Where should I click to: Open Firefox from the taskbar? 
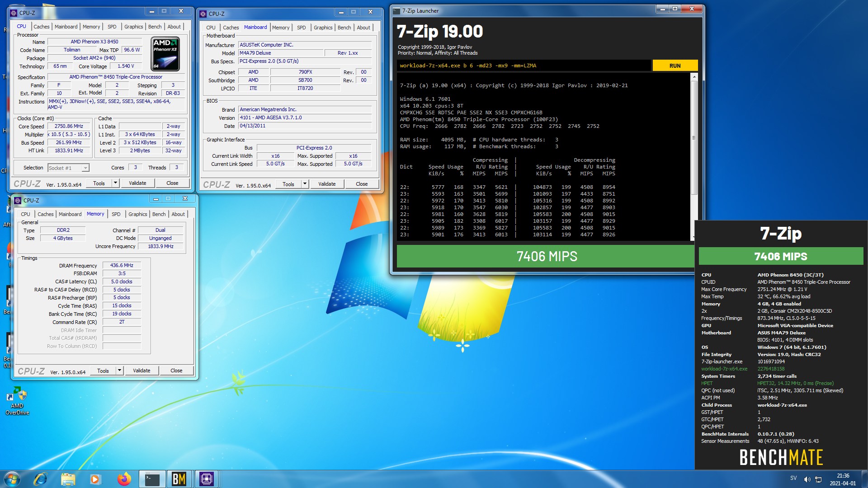[124, 479]
